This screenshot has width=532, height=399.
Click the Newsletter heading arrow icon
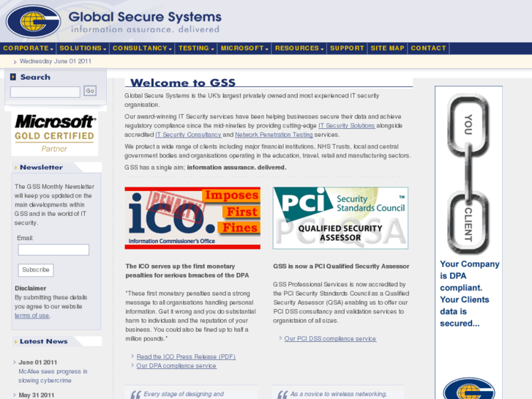coord(15,168)
